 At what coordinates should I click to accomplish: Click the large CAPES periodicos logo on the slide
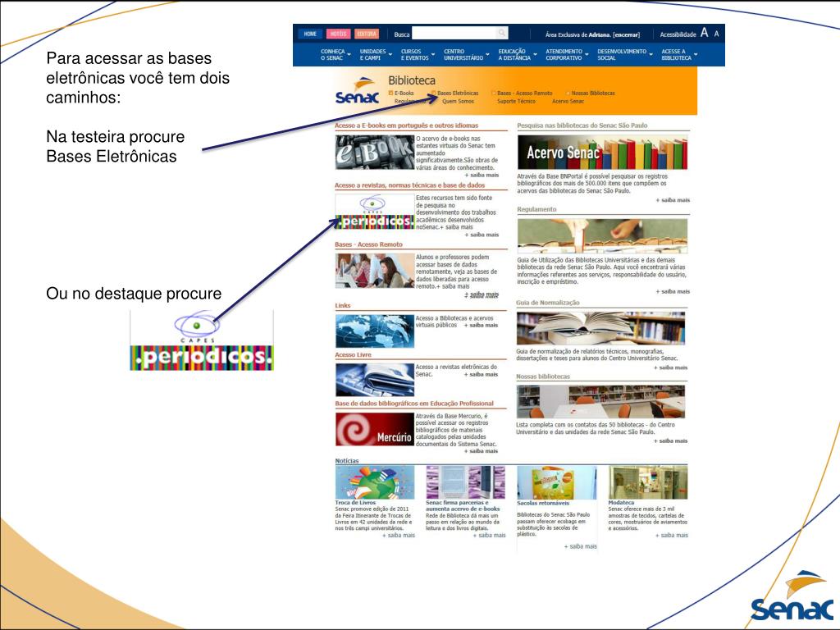pos(202,340)
